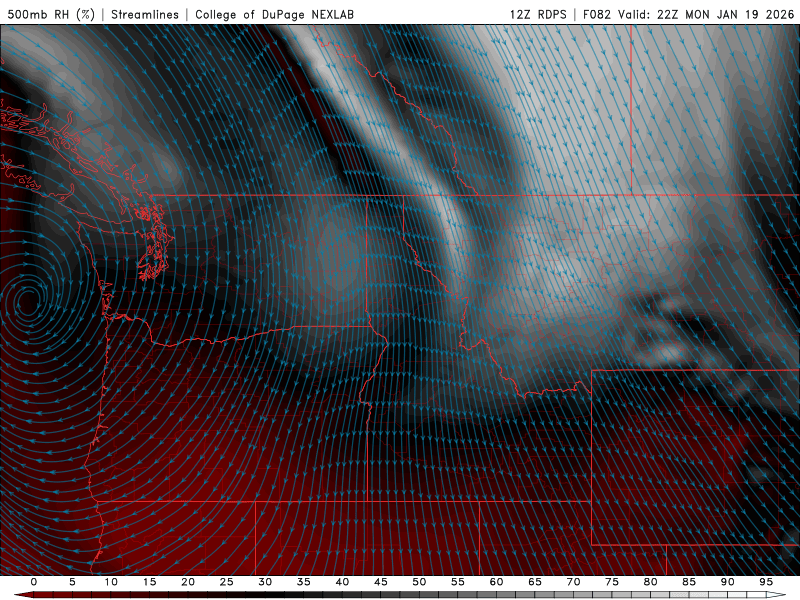Select the "Streamlines" label in the header
The width and height of the screenshot is (800, 600).
click(145, 14)
